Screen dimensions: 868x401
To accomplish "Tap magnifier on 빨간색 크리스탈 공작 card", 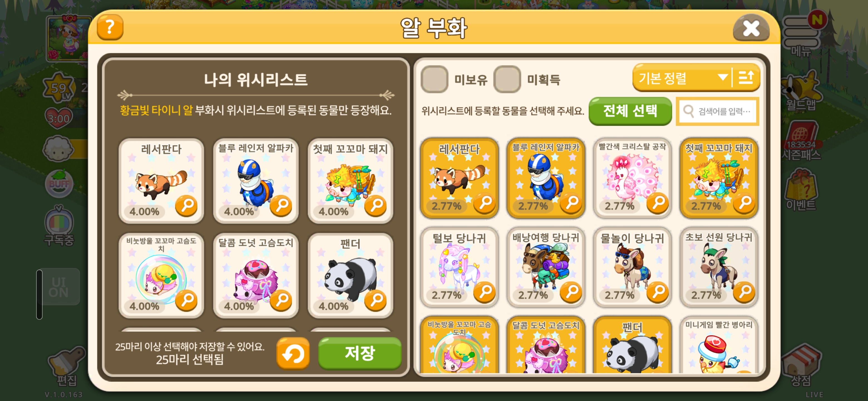I will (657, 202).
